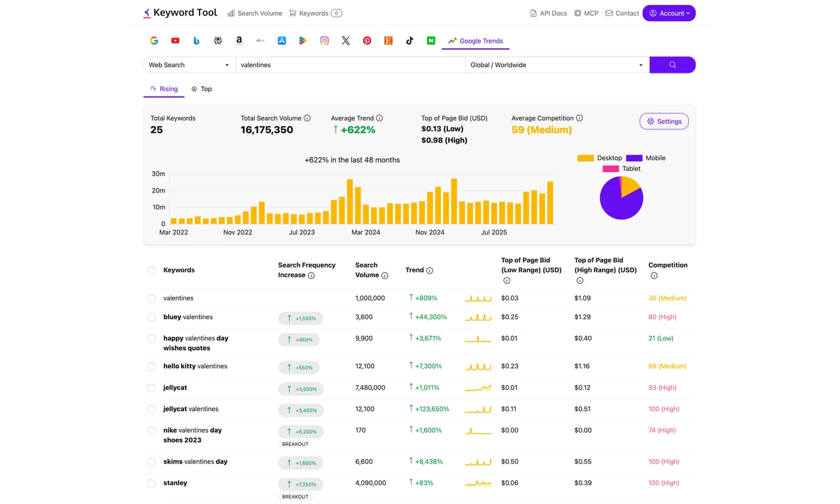
Task: Click info icon under Top of Page Bid Low Range
Action: click(507, 281)
